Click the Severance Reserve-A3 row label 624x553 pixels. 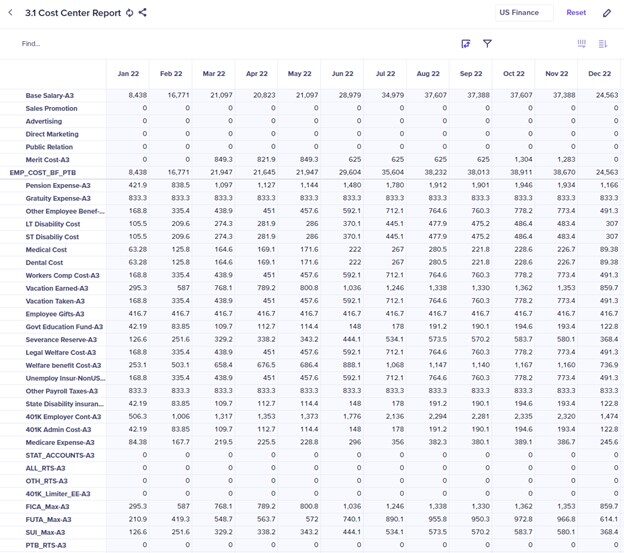click(x=61, y=339)
